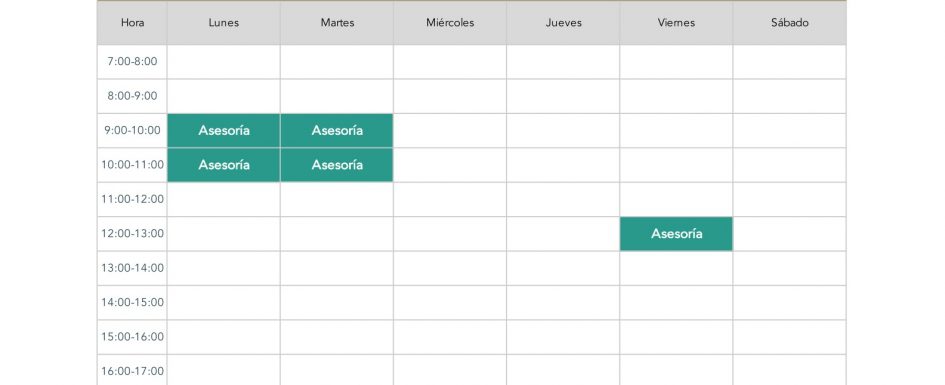Click the Hora column header

[132, 23]
